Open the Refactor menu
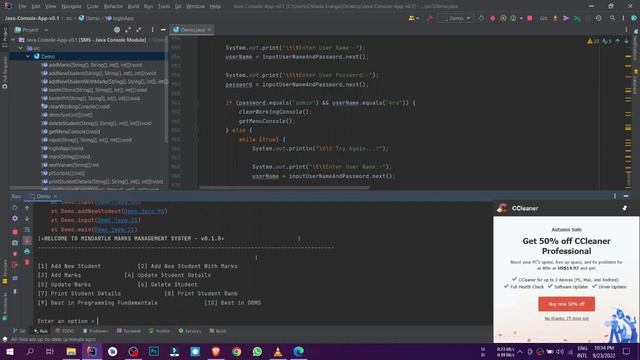This screenshot has height=360, width=640. (x=113, y=6)
